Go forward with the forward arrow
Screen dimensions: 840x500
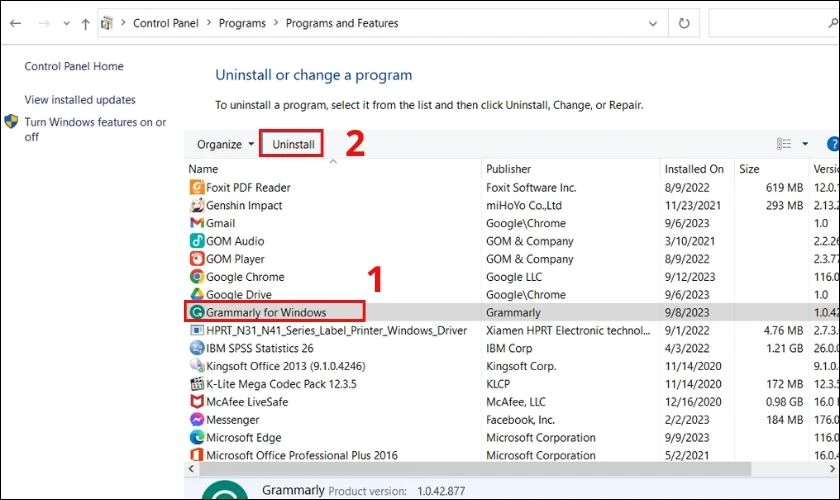44,23
